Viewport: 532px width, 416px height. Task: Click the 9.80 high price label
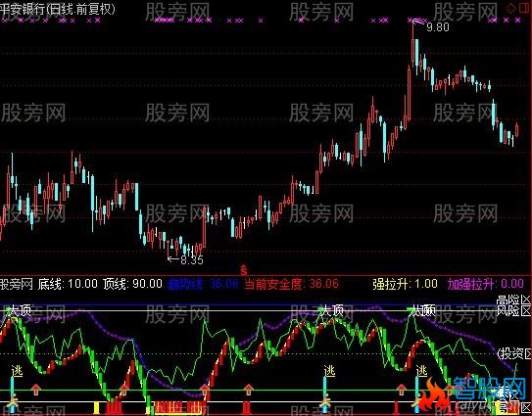[x=438, y=27]
